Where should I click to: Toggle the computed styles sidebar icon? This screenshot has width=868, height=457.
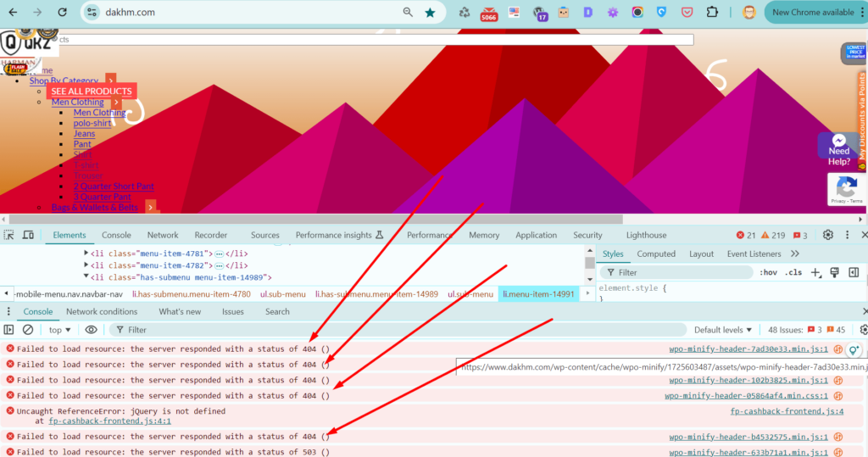854,272
